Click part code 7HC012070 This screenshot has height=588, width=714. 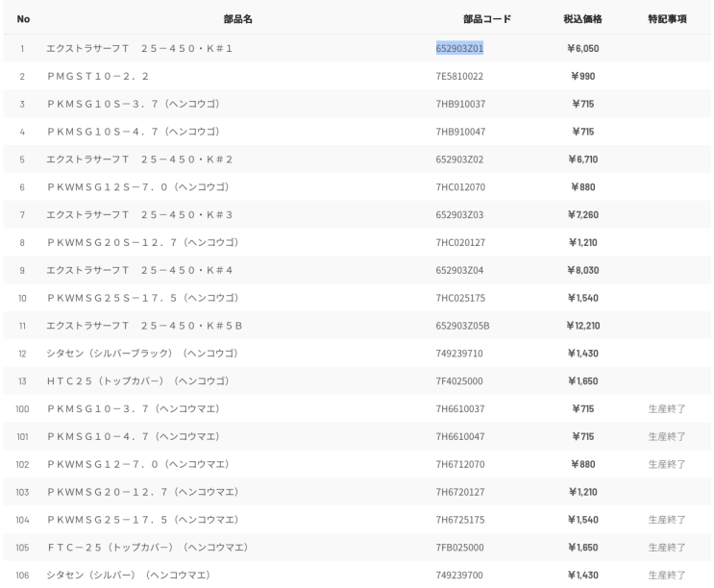[x=460, y=187]
